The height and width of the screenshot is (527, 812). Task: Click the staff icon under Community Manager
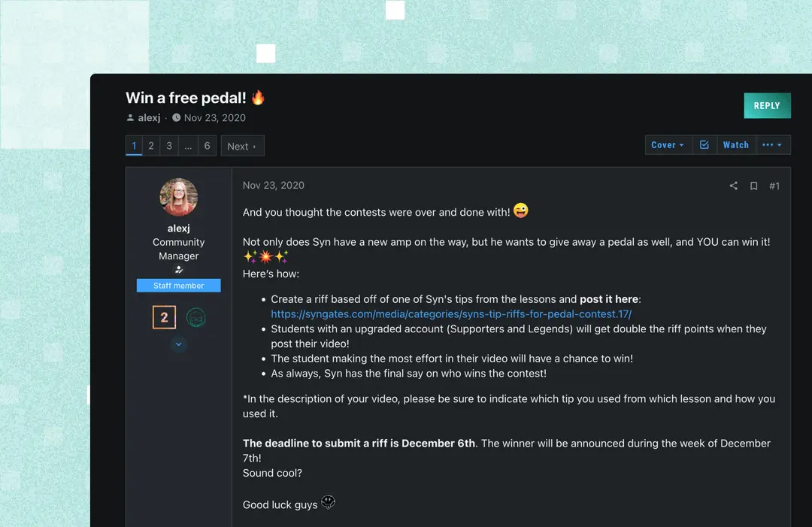coord(179,270)
